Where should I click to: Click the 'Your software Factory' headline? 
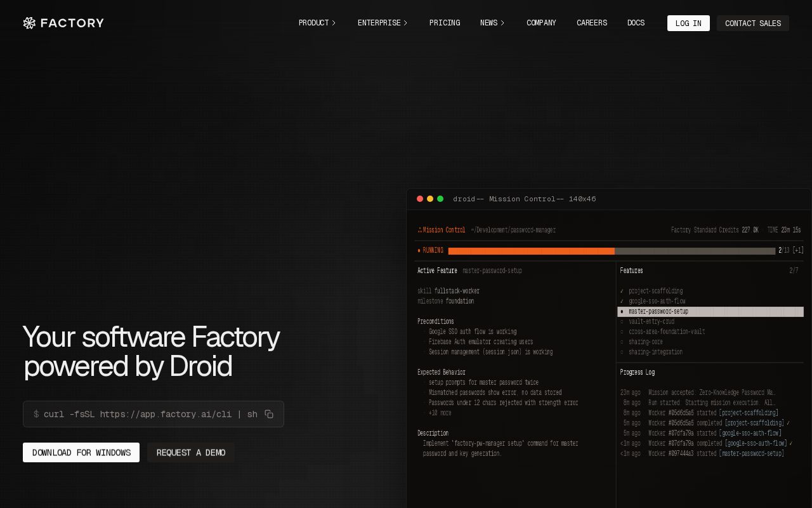click(151, 337)
